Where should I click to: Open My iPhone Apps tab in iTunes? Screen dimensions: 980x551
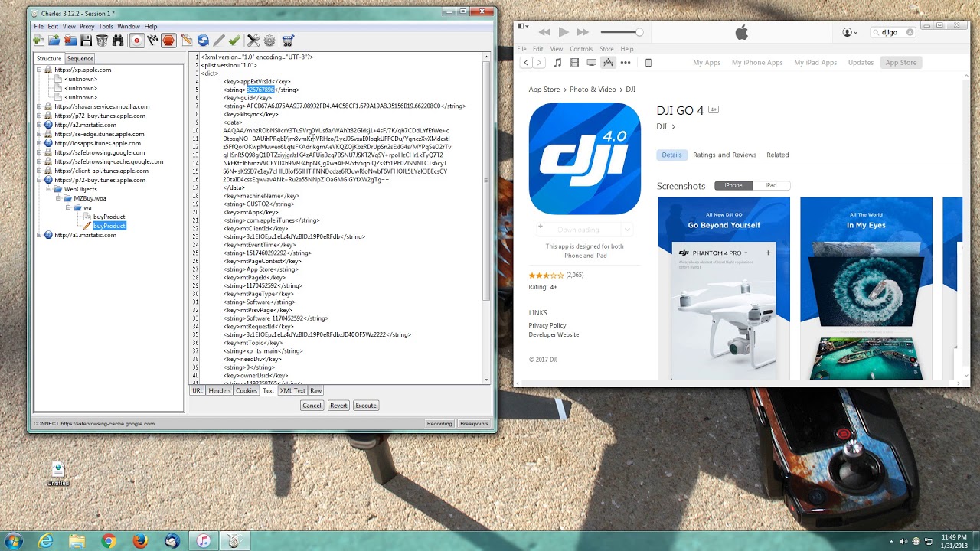pyautogui.click(x=757, y=63)
